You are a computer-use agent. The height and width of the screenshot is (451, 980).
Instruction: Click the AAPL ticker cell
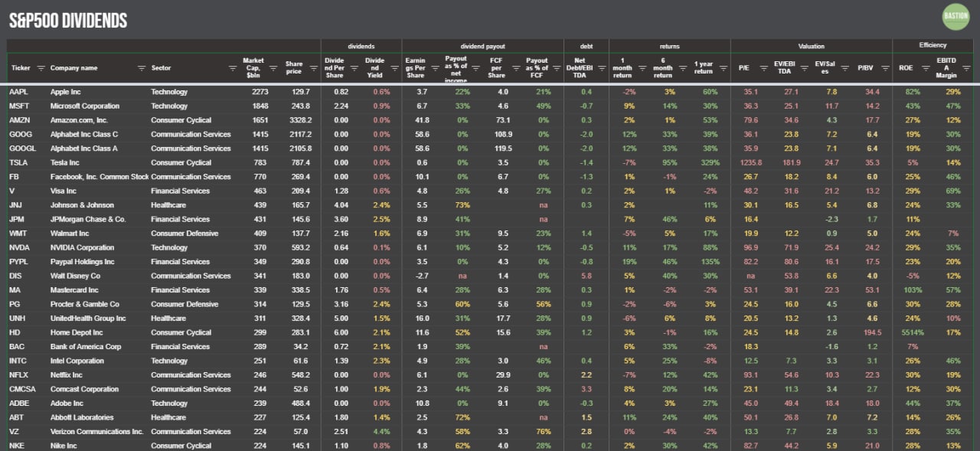coord(18,92)
